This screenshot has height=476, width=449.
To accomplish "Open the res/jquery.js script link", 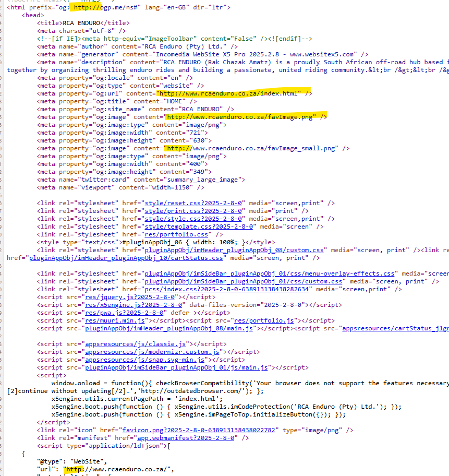I will [130, 297].
